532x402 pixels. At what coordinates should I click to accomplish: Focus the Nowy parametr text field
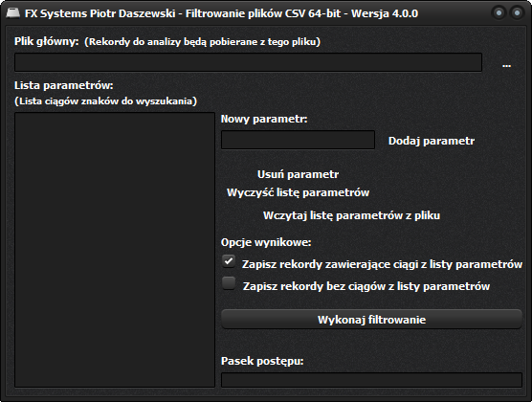tap(298, 140)
